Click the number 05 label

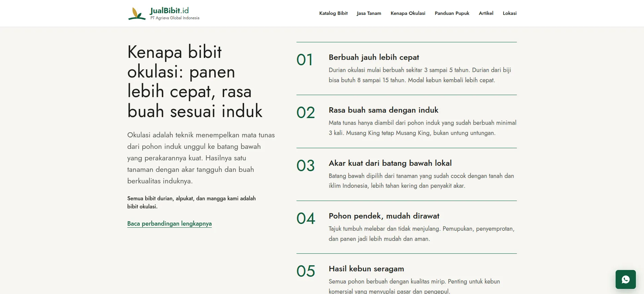(306, 271)
